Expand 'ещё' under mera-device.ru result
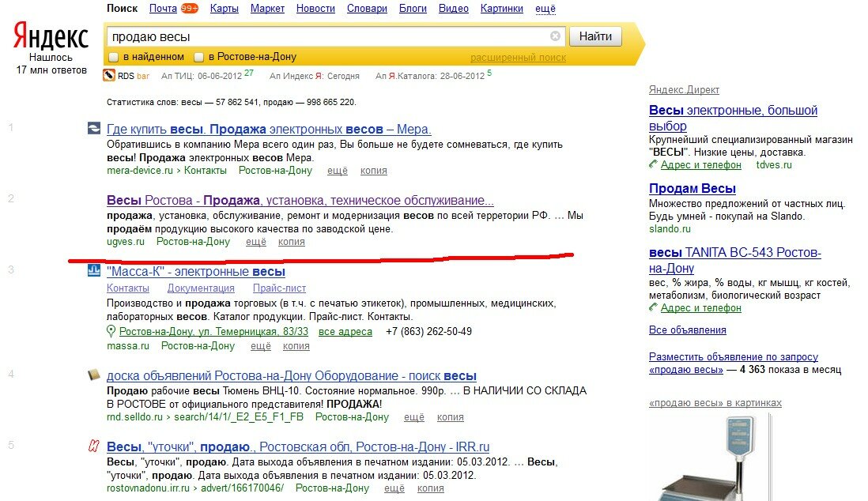Image resolution: width=868 pixels, height=501 pixels. click(337, 171)
